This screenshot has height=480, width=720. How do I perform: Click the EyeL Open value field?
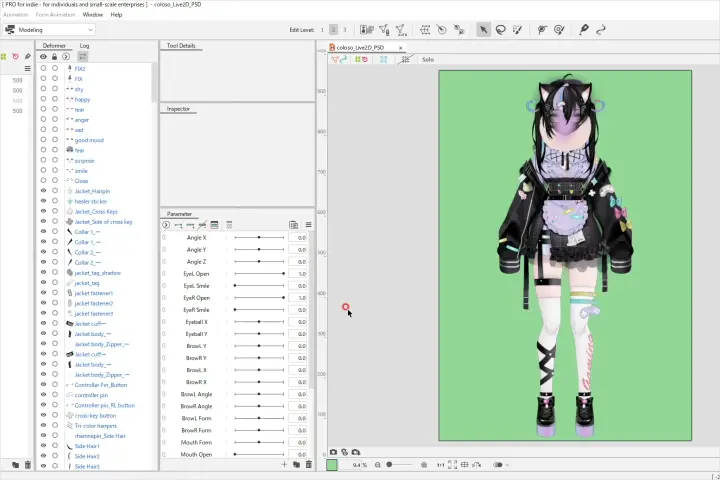click(297, 274)
